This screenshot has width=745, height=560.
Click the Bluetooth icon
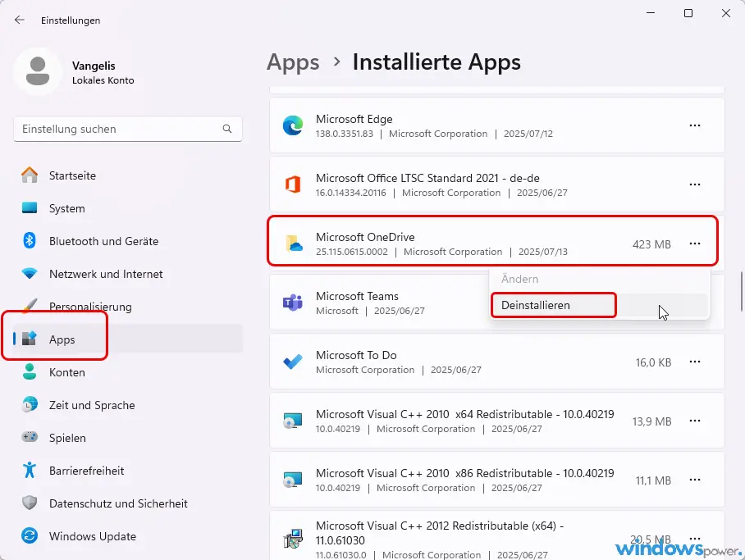(30, 241)
